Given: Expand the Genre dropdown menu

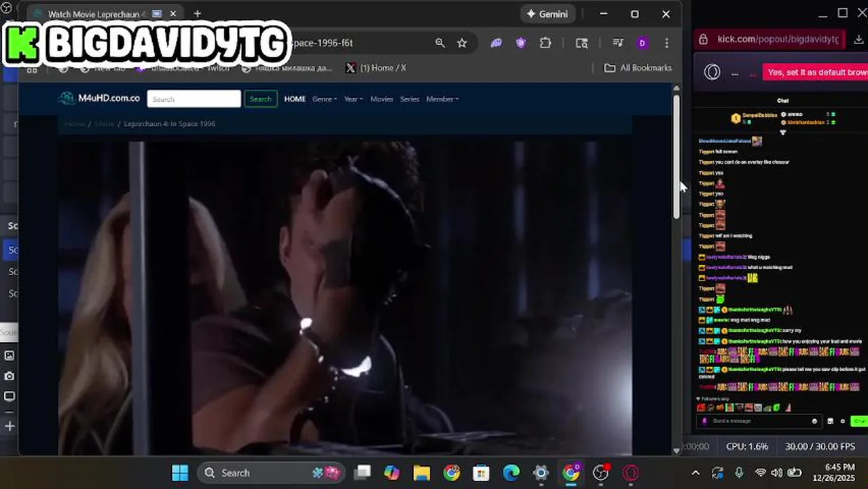Looking at the screenshot, I should pyautogui.click(x=325, y=99).
